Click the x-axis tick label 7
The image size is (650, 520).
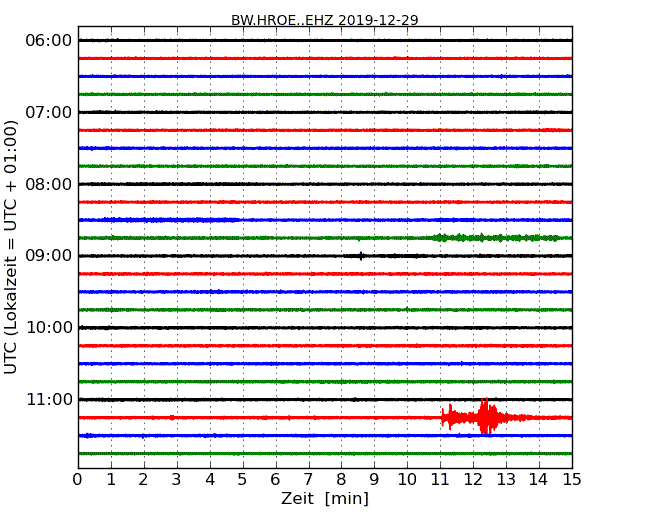(x=308, y=479)
